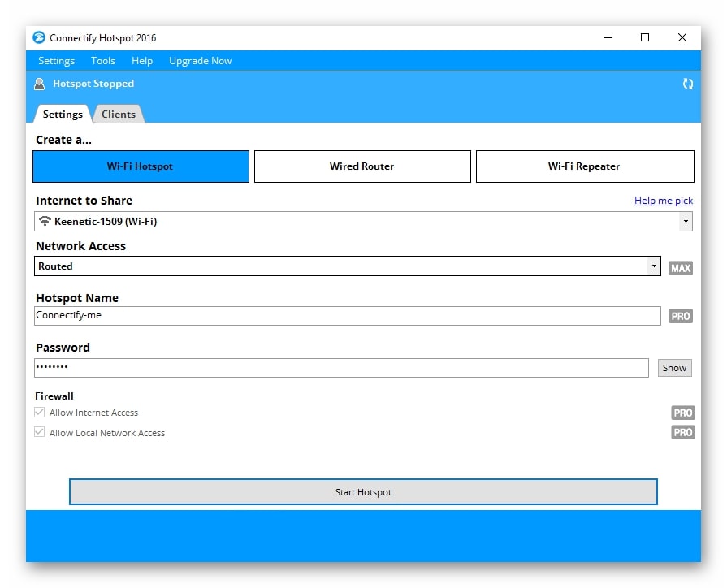Open the Settings menu

[x=56, y=61]
